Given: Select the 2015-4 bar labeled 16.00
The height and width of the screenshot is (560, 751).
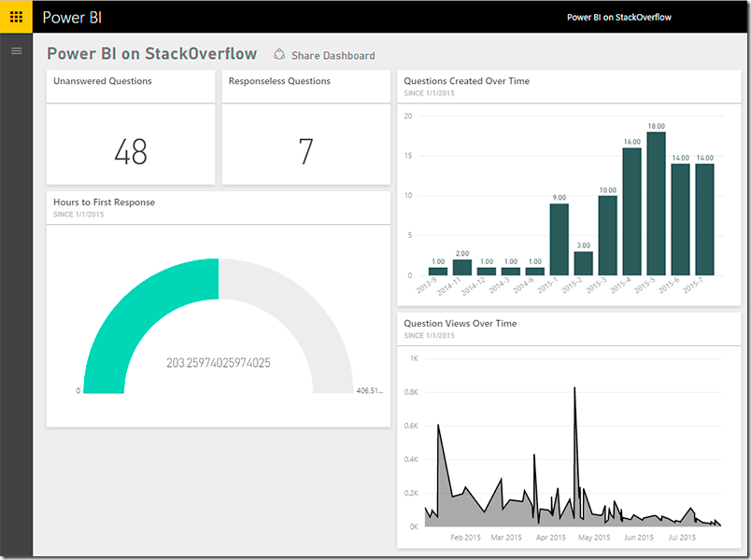Looking at the screenshot, I should pos(631,212).
